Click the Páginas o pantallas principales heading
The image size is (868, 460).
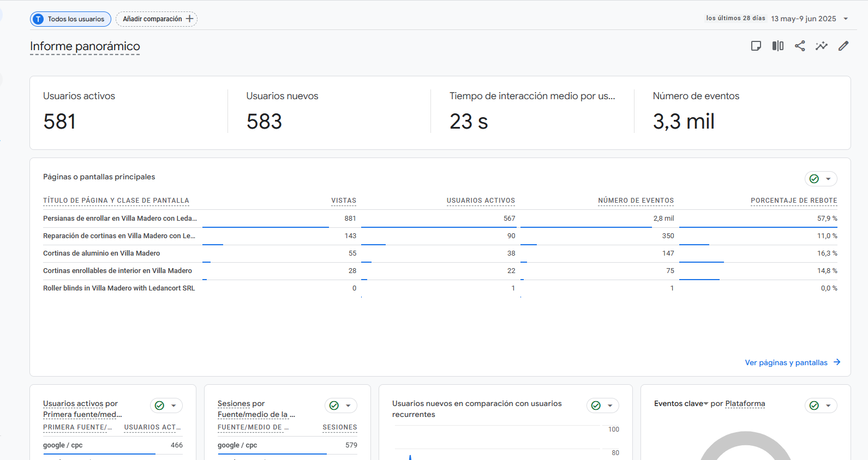(99, 177)
